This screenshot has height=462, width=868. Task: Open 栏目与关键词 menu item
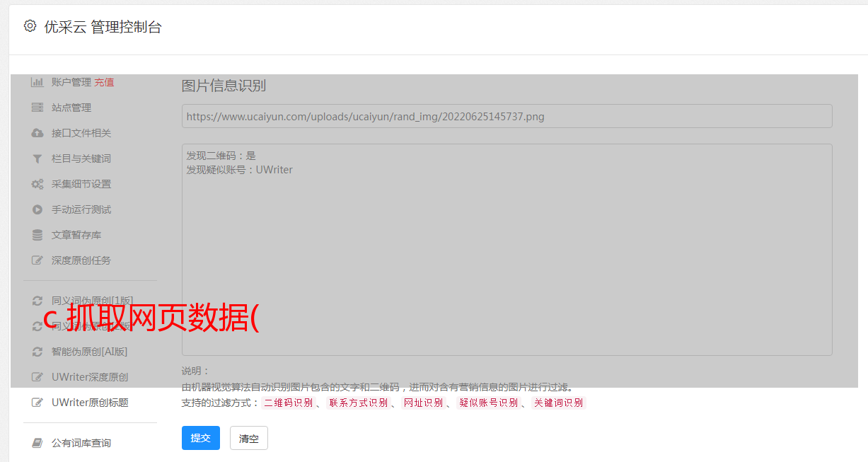tap(81, 158)
